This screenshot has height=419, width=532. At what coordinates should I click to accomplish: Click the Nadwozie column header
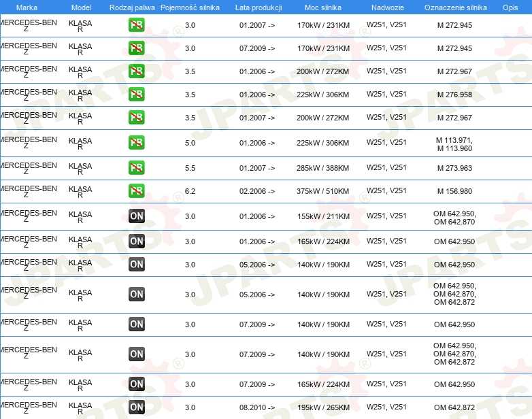388,7
